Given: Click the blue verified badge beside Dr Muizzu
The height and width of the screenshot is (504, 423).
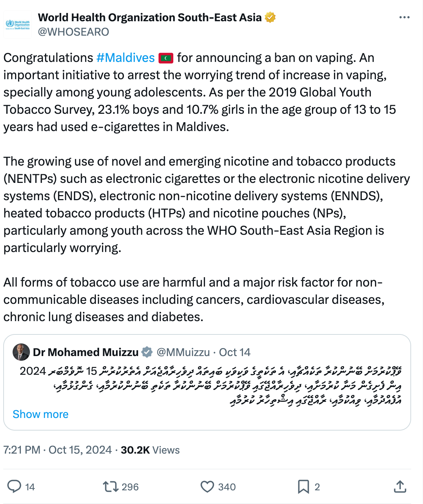Looking at the screenshot, I should [x=147, y=352].
